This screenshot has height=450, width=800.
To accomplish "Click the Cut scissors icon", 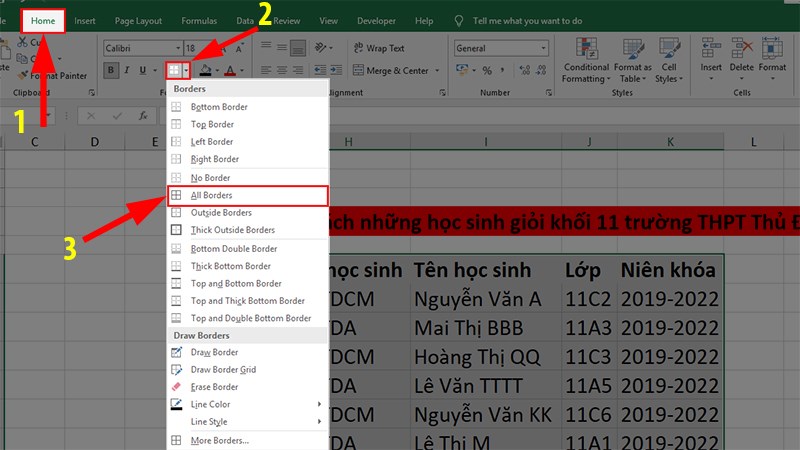I will click(x=22, y=42).
